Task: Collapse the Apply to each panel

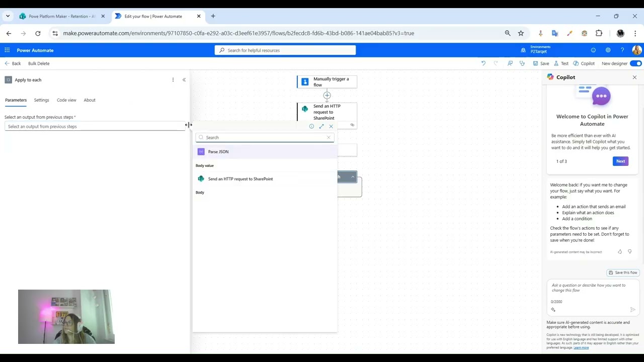Action: pyautogui.click(x=184, y=80)
